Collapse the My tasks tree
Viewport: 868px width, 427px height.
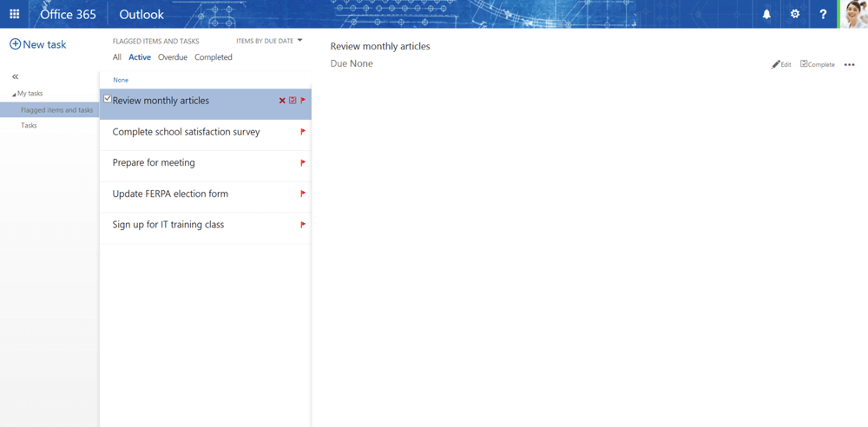pyautogui.click(x=14, y=94)
